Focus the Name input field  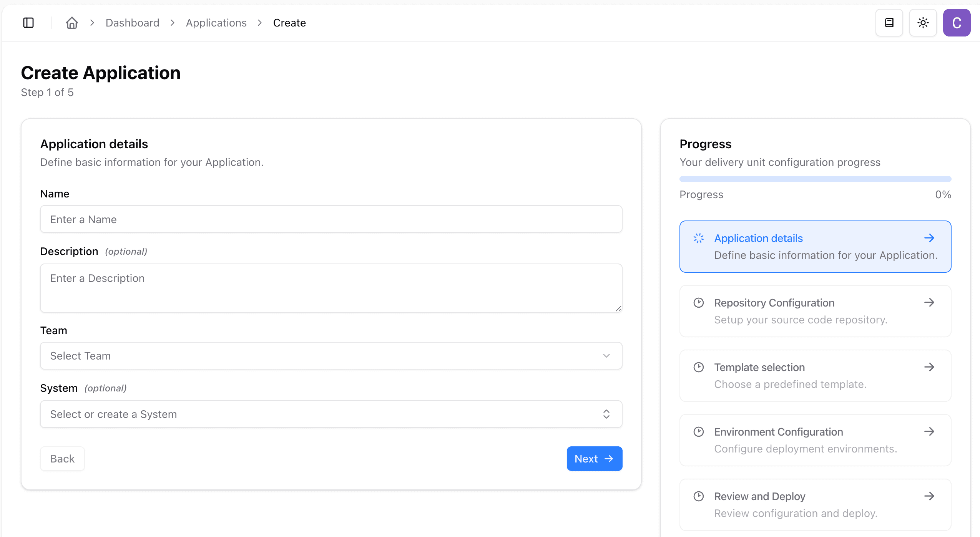(x=331, y=219)
